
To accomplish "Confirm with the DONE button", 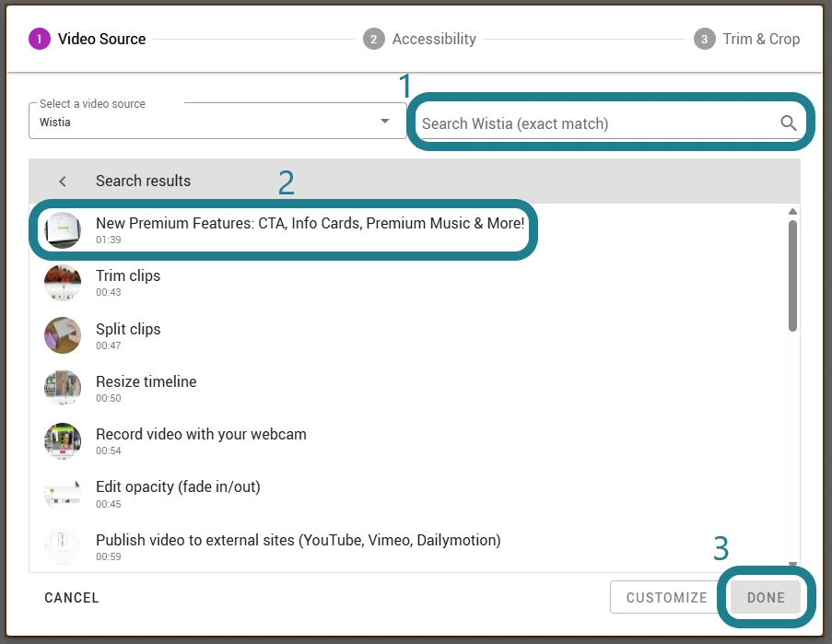I will pos(766,597).
